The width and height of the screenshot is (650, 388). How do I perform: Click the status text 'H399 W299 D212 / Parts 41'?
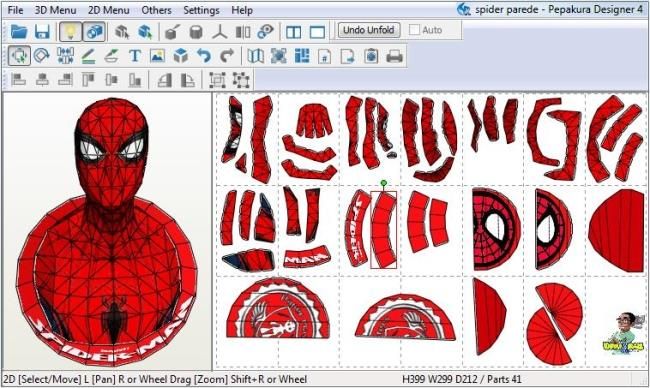tap(461, 379)
